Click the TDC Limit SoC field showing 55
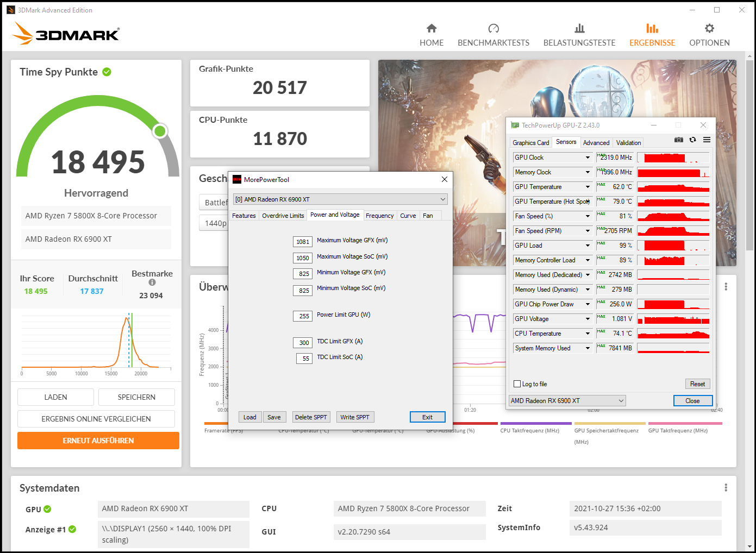The width and height of the screenshot is (756, 553). point(304,359)
